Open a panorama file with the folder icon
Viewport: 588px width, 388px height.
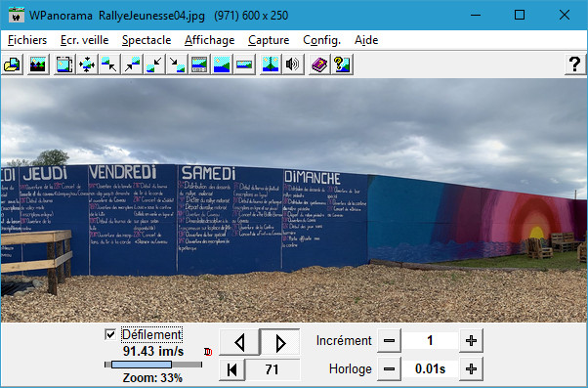pos(12,65)
